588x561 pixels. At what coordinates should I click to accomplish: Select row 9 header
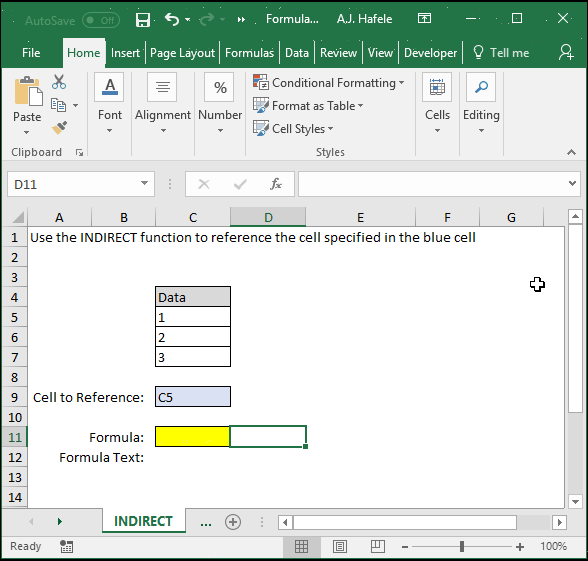[x=14, y=397]
